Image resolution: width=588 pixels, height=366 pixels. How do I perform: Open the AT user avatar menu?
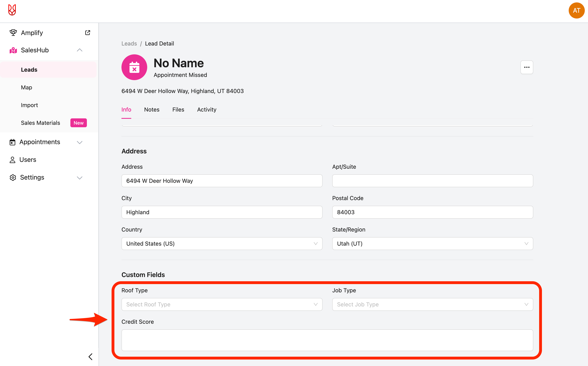coord(576,11)
